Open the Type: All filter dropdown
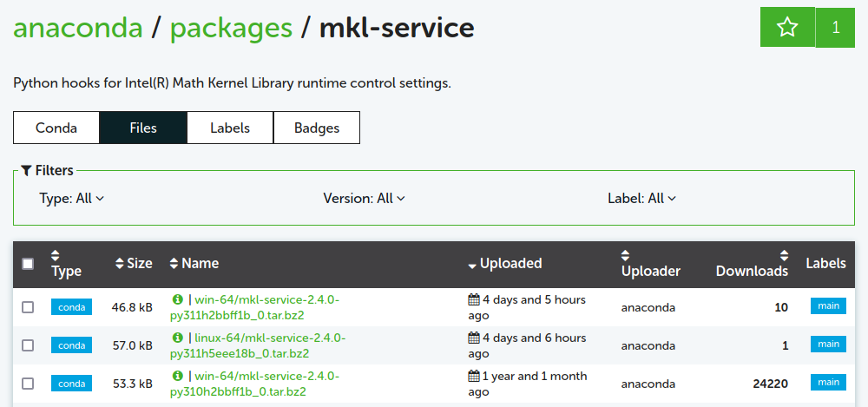 click(x=71, y=198)
